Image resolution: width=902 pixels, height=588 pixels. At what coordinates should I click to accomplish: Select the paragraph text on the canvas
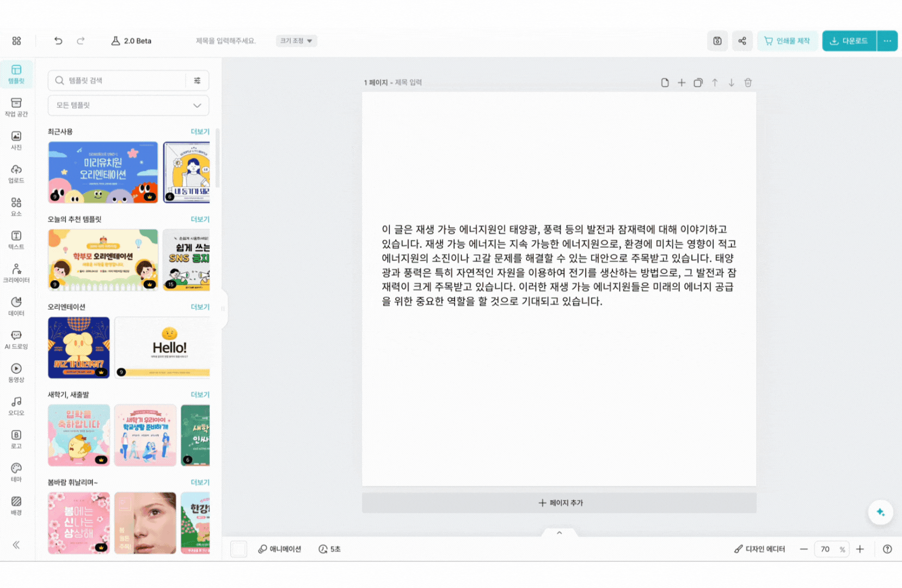click(x=559, y=265)
